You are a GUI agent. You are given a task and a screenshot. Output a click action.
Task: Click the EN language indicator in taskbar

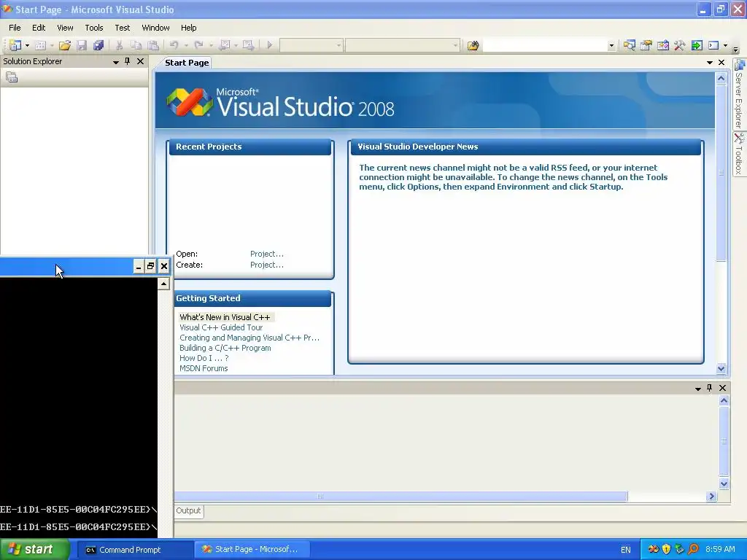(625, 550)
